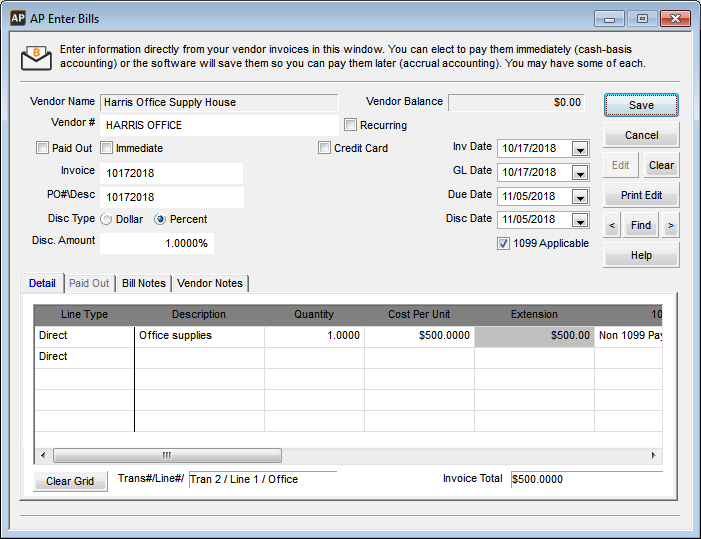Toggle the Recurring checkbox

[351, 125]
